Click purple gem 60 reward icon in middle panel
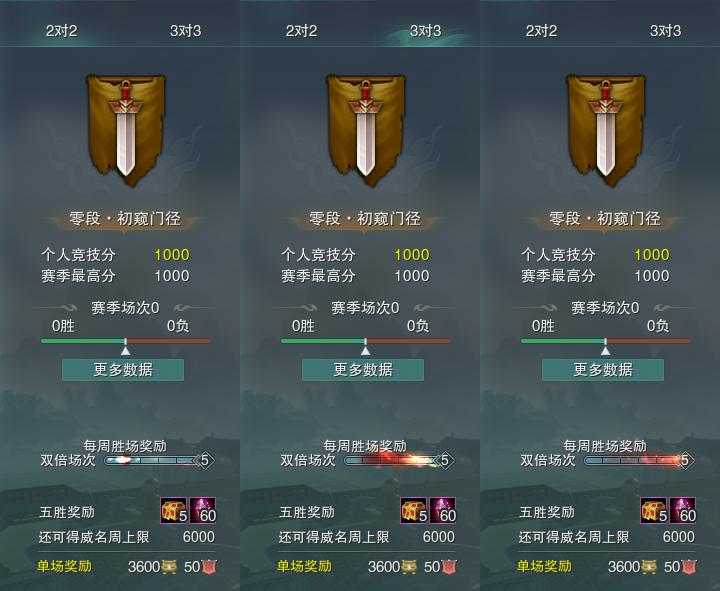 pyautogui.click(x=443, y=511)
